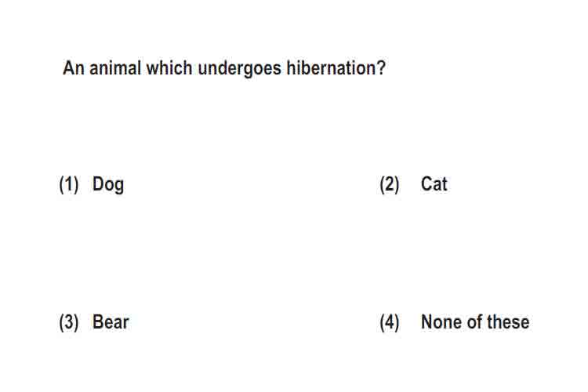Click the letter D in Dog
The height and width of the screenshot is (392, 588).
tap(97, 183)
